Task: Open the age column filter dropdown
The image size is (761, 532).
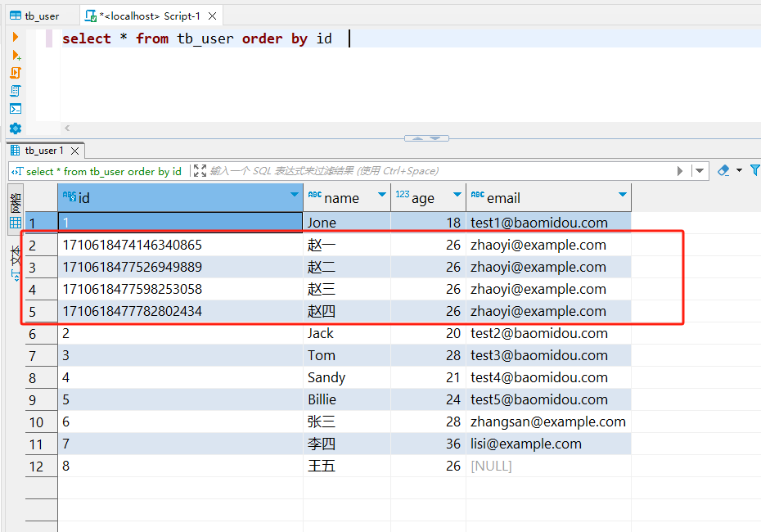Action: click(457, 195)
